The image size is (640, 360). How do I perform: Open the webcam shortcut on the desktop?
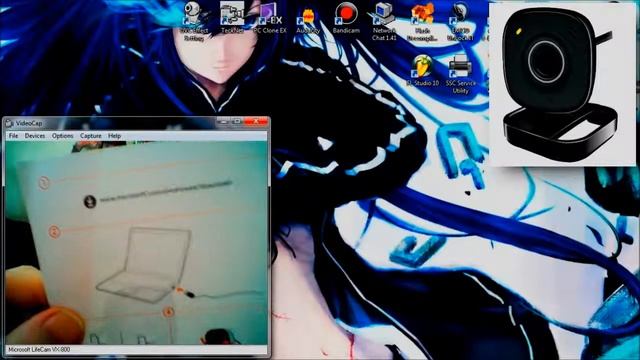tap(193, 21)
